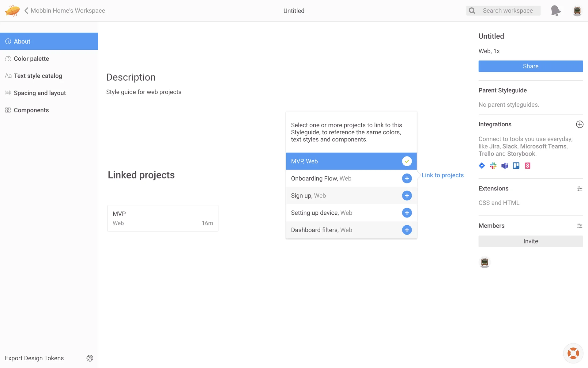The width and height of the screenshot is (588, 368).
Task: Go back to Mobbin Home's Workspace
Action: [65, 11]
